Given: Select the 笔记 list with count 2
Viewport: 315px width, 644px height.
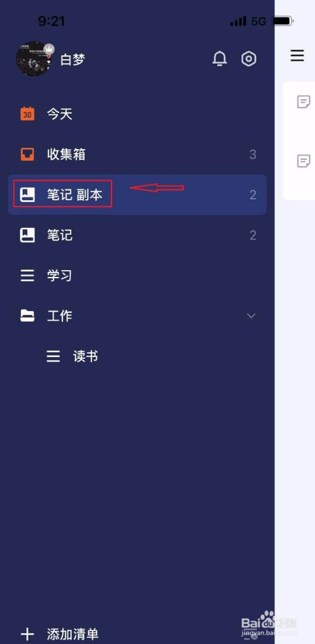Looking at the screenshot, I should 137,235.
